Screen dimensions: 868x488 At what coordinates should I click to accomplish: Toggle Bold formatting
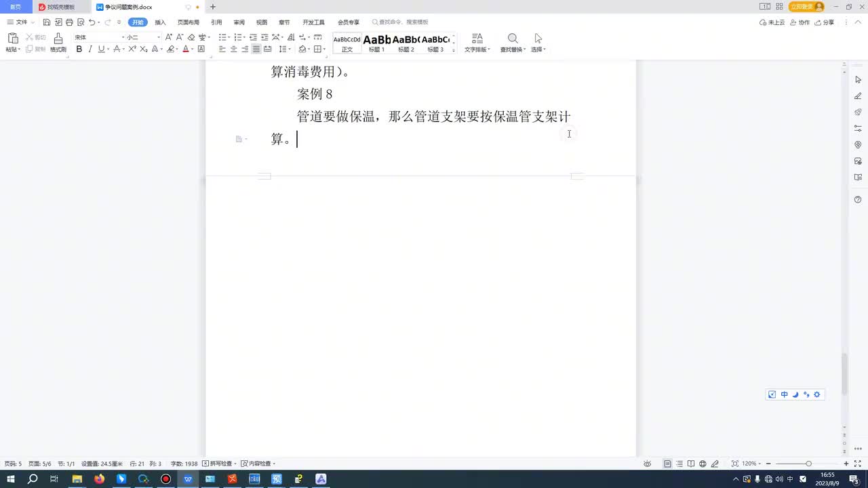pos(79,49)
